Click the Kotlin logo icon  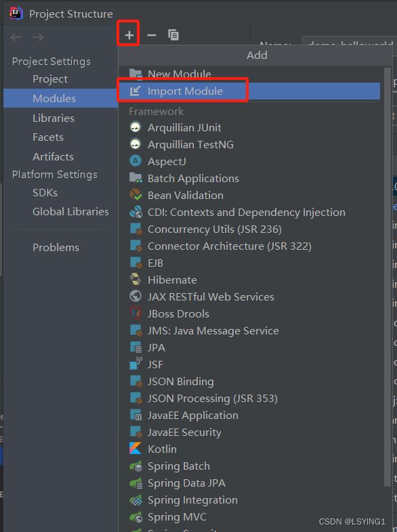pos(135,449)
